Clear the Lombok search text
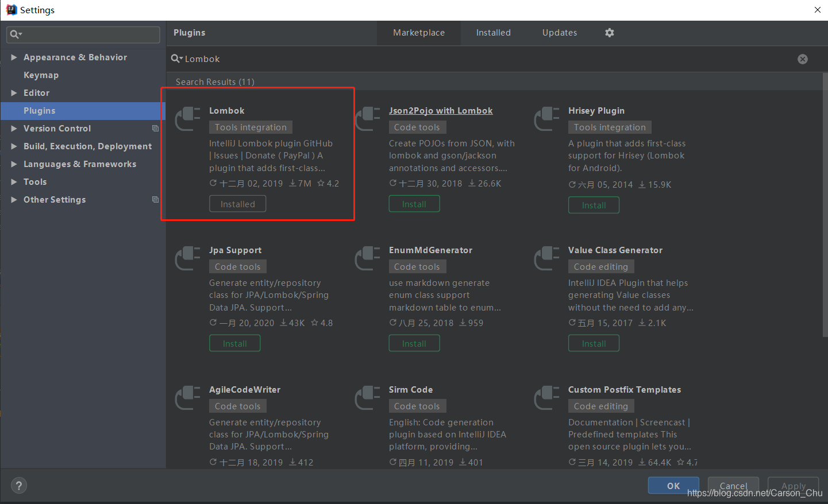The image size is (828, 504). click(803, 59)
